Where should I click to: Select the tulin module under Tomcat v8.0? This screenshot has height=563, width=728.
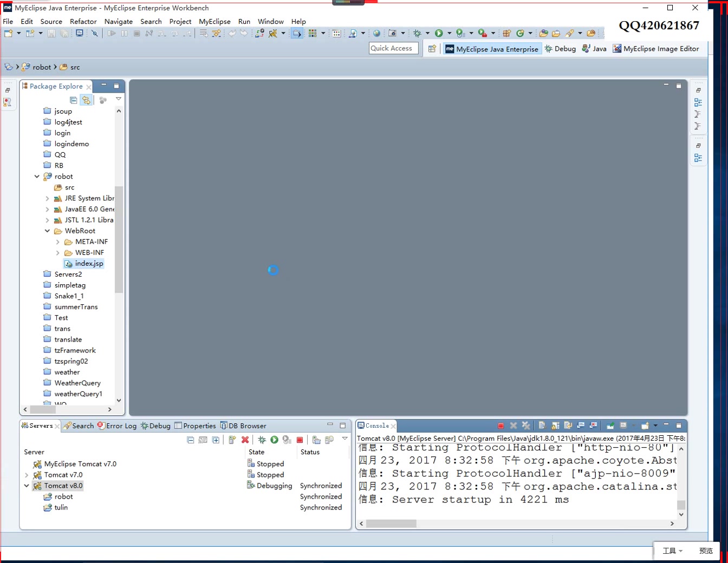pos(55,508)
